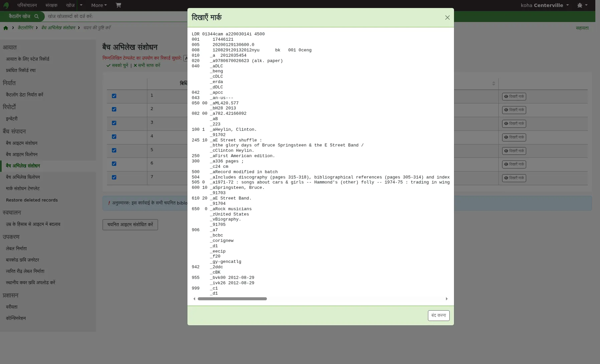Screen dimensions: 600x364
Task: Expand the More dropdown in the top menu
Action: [x=99, y=5]
